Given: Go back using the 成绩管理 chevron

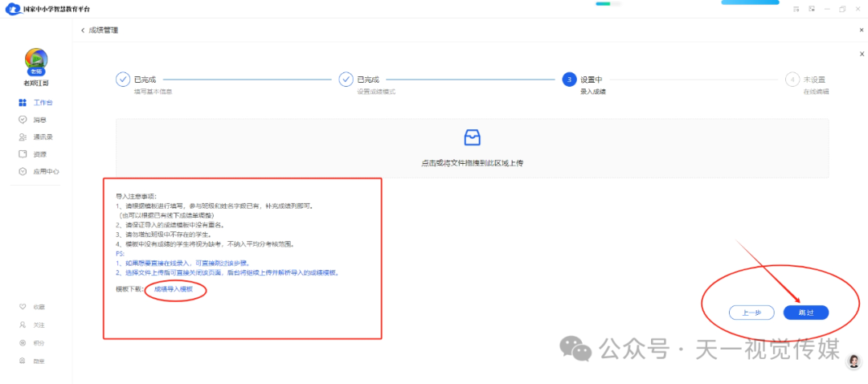Looking at the screenshot, I should [83, 31].
